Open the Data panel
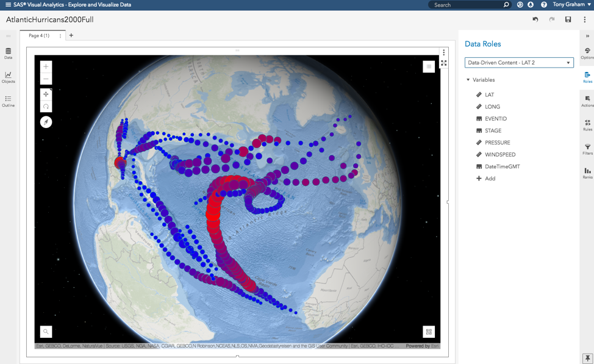This screenshot has height=364, width=594. (8, 55)
